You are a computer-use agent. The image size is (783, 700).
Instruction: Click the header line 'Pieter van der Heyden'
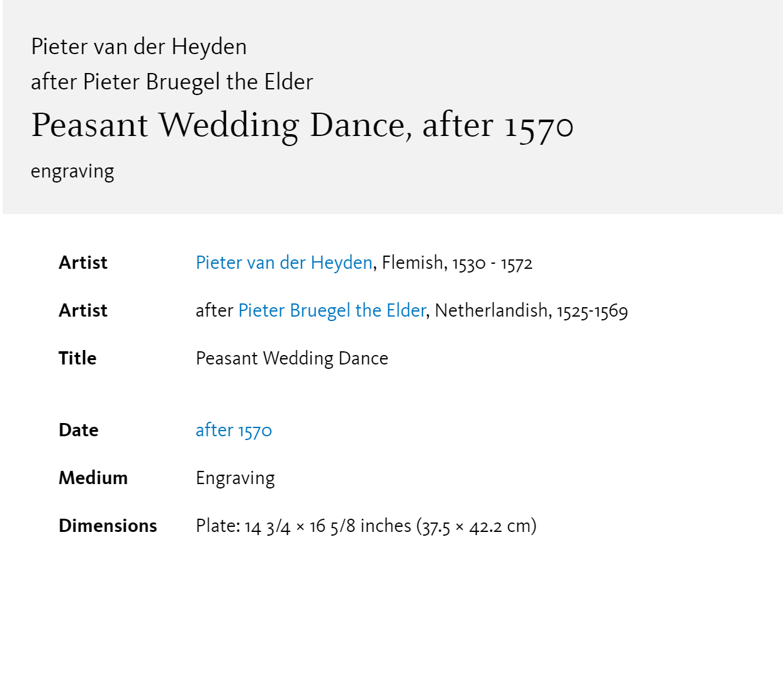click(x=138, y=47)
